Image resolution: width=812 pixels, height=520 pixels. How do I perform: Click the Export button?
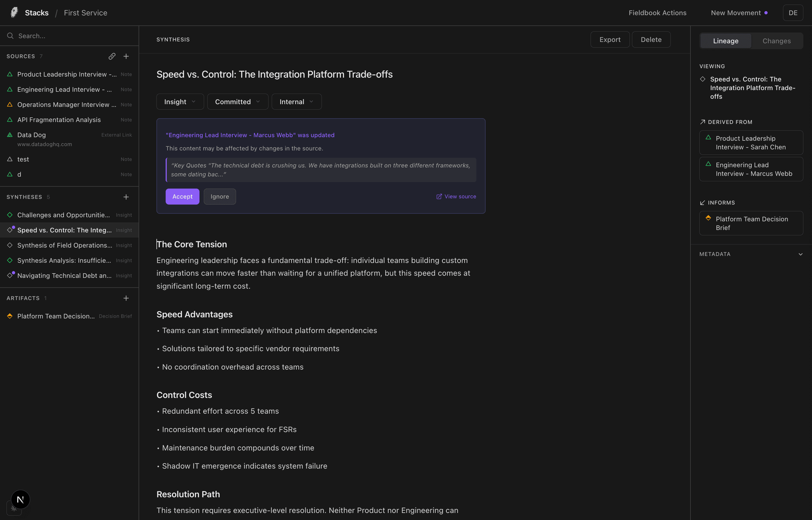click(x=610, y=40)
